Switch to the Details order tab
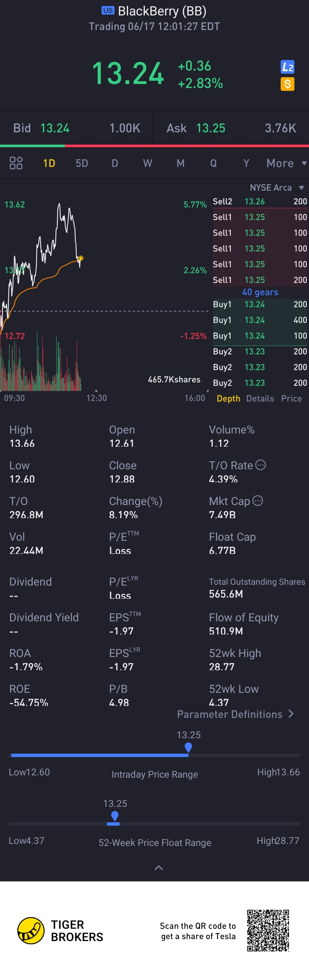Viewport: 309px width, 980px height. click(x=260, y=398)
